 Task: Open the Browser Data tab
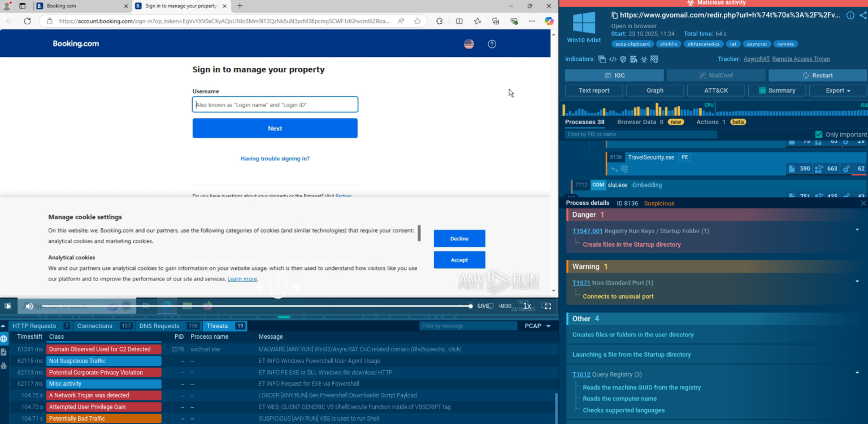[x=640, y=122]
